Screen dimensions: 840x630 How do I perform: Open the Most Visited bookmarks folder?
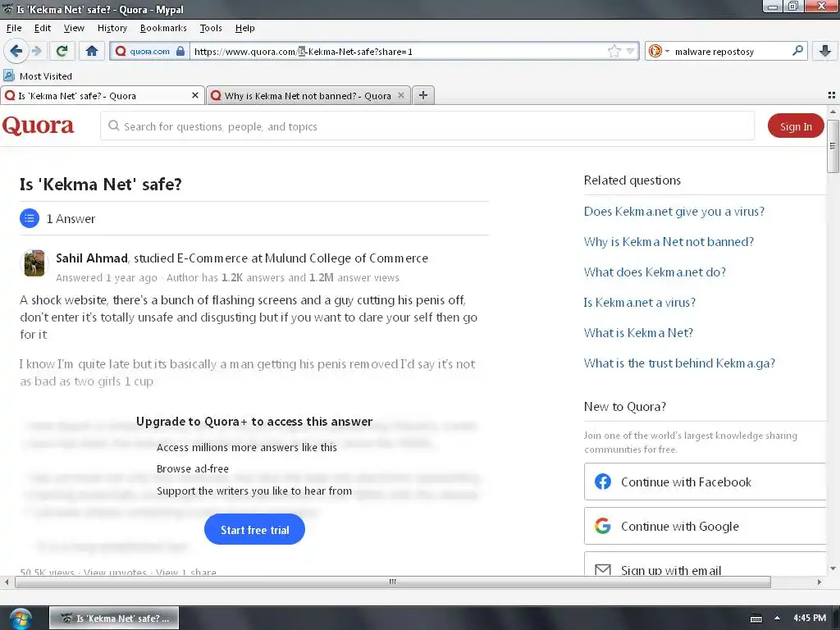pos(38,76)
